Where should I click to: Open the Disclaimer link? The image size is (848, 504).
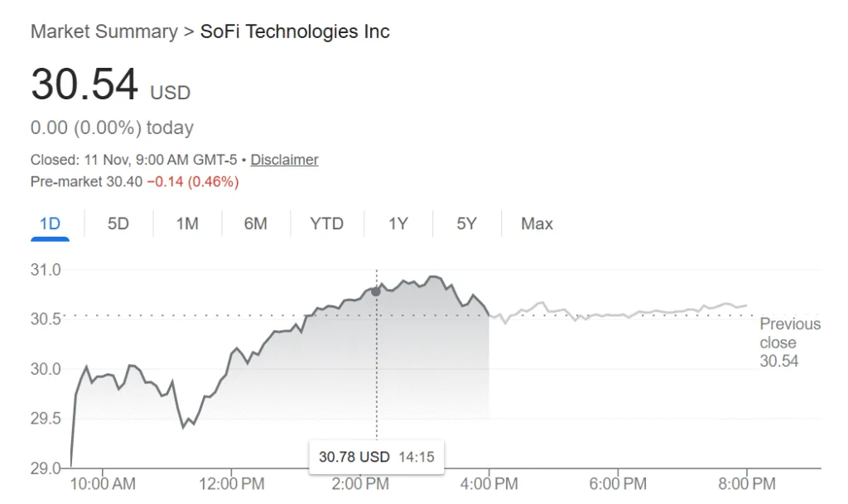coord(284,159)
